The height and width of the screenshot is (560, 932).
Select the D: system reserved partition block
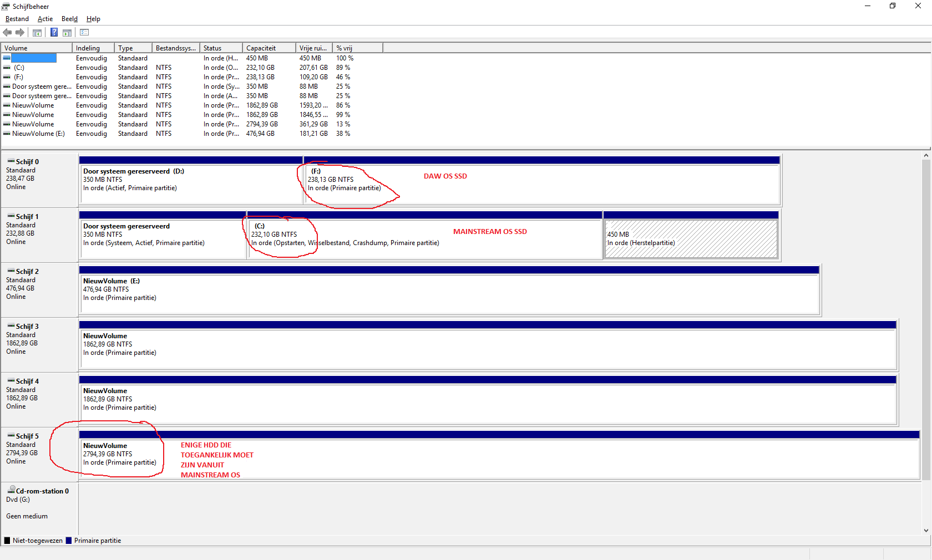pos(191,180)
